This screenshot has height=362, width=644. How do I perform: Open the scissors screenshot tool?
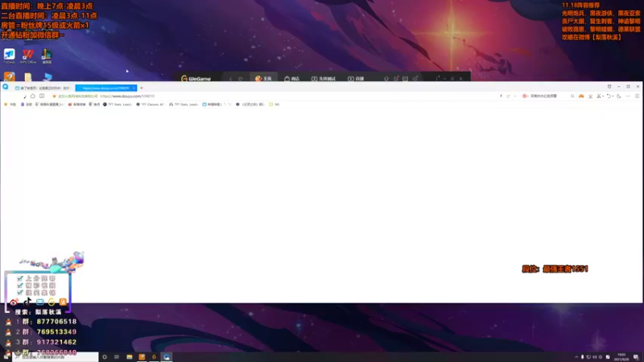tap(599, 96)
